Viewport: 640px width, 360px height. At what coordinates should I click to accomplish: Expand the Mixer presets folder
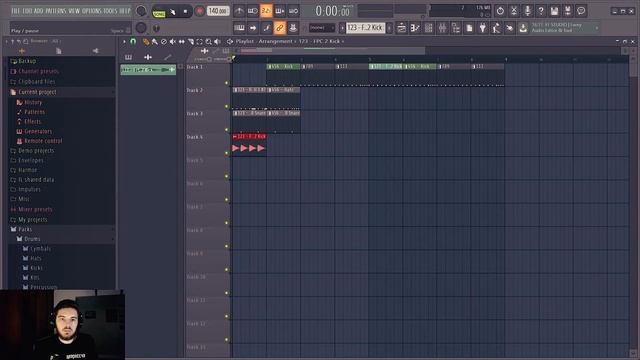35,209
